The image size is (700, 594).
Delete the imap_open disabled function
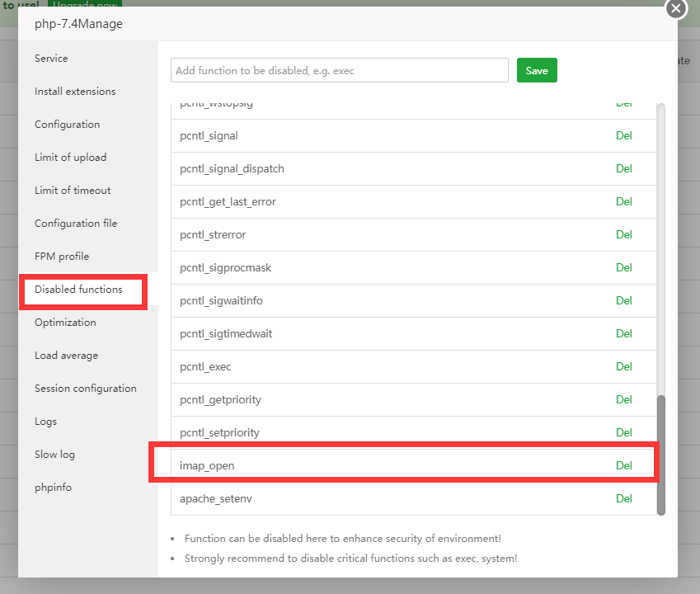pos(624,465)
